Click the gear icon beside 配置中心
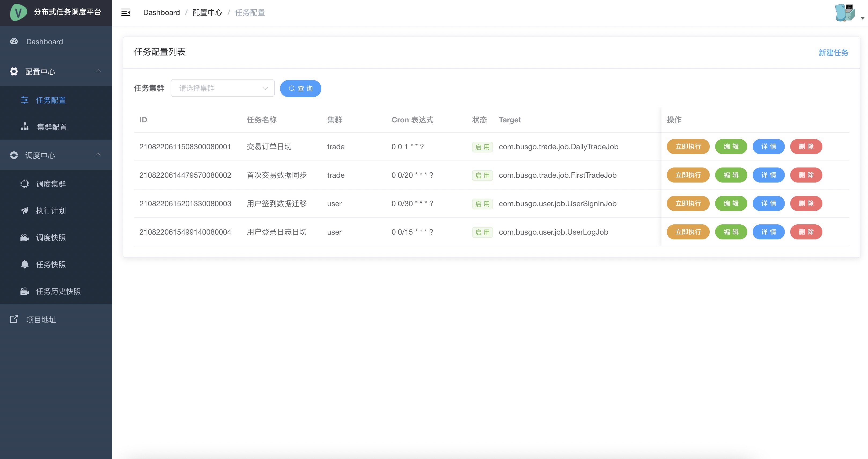Viewport: 868px width, 459px height. coord(14,71)
